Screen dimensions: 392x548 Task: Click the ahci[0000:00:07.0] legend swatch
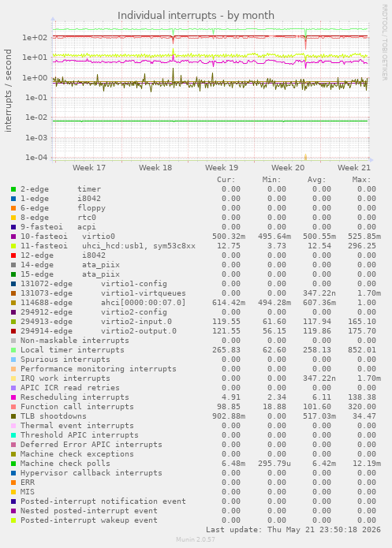coord(13,303)
